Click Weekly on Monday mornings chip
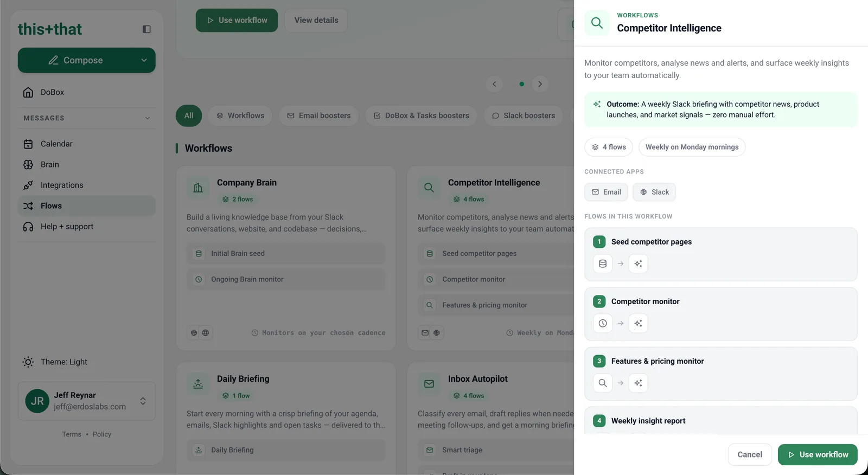This screenshot has height=475, width=868. [692, 147]
